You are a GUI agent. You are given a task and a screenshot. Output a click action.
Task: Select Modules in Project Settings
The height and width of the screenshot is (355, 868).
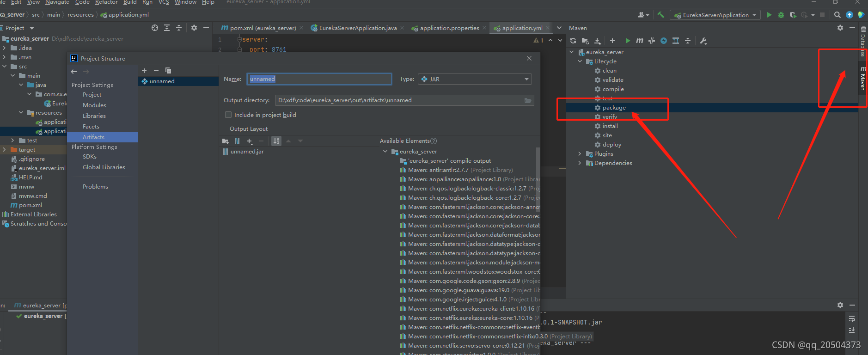pyautogui.click(x=94, y=105)
